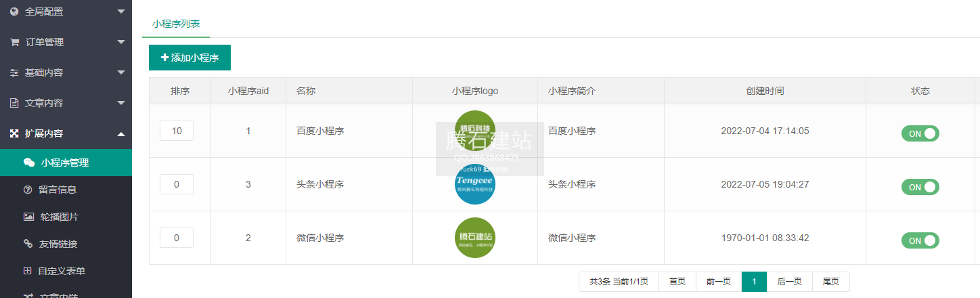This screenshot has width=980, height=298.
Task: Toggle the status switch for 百度小程序
Action: (x=920, y=133)
